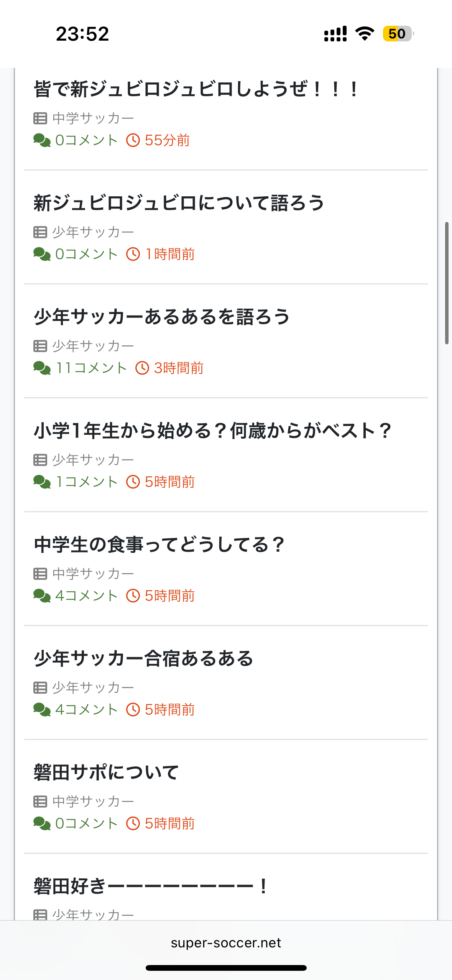
Task: Open thread 小学1年生から始める？何歳からがベスト？
Action: [x=213, y=431]
